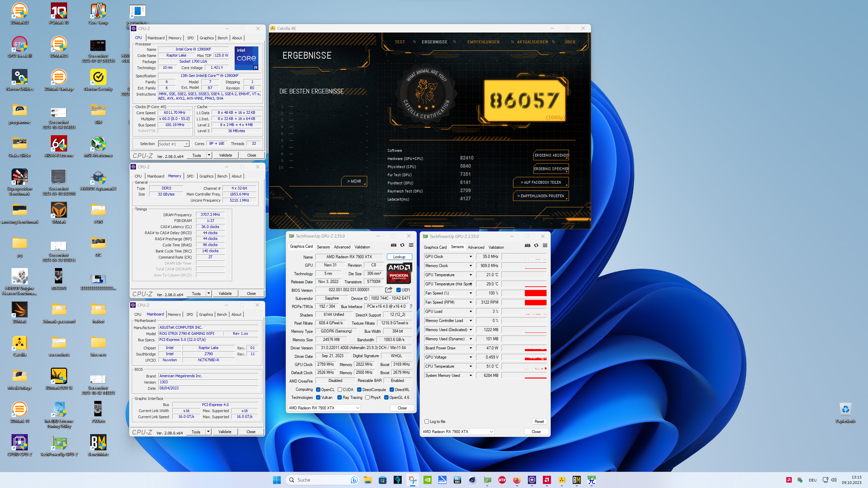868x488 pixels.
Task: Open the Core Temp desktop icon
Action: tap(98, 14)
